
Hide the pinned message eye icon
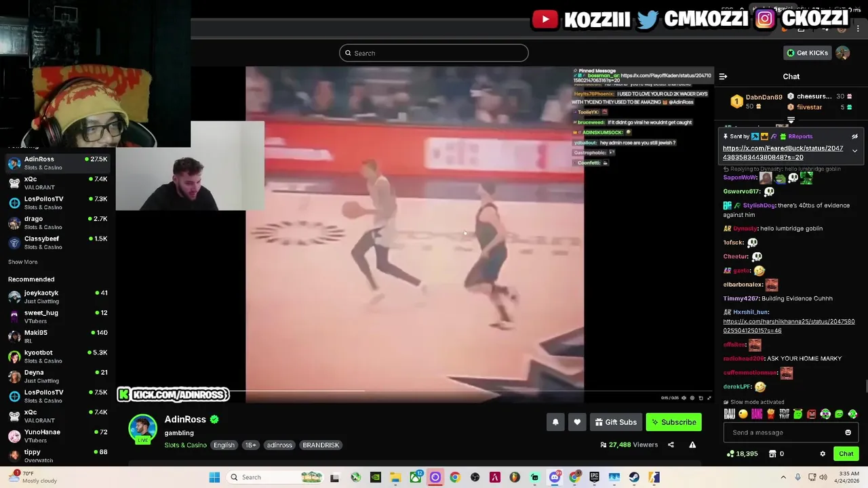[x=854, y=136]
